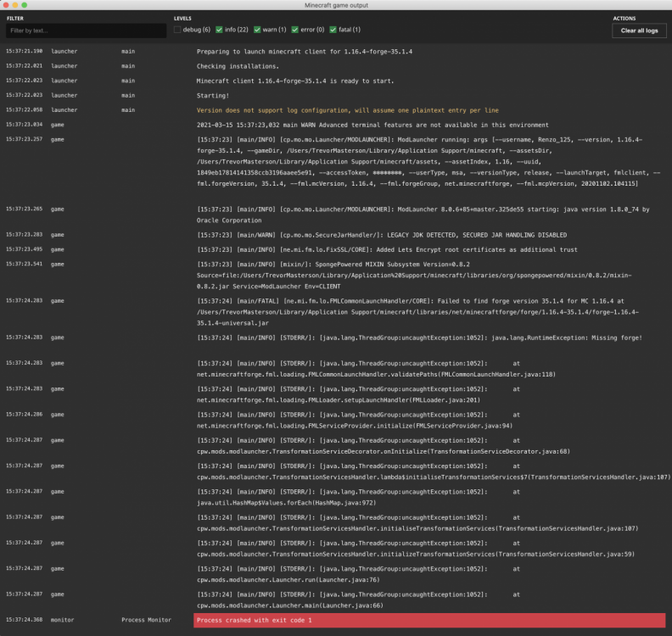672x636 pixels.
Task: Click the 'TransformationServiceDecorator.onInitialize' stack trace line
Action: [384, 446]
